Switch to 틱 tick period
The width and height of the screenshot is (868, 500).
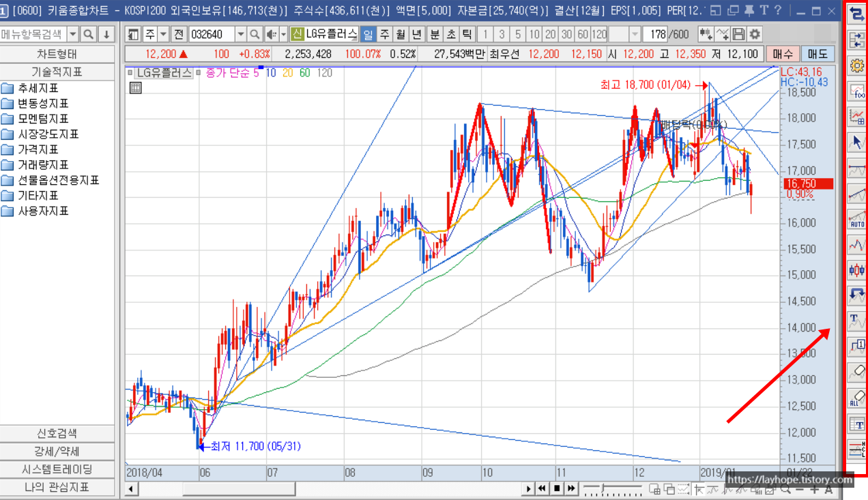(467, 34)
